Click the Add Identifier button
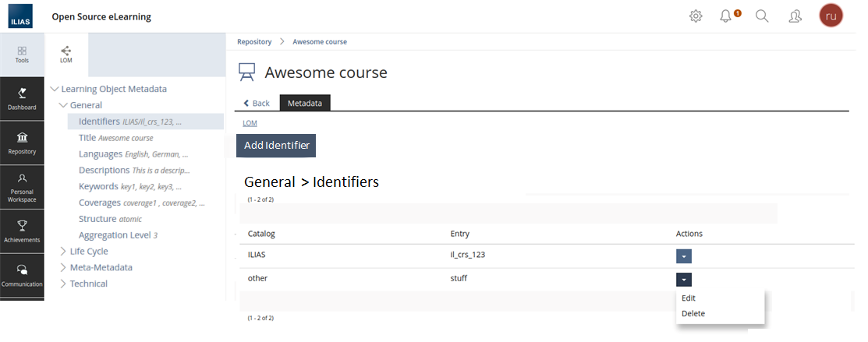Viewport: 868px width, 342px height. coord(276,146)
